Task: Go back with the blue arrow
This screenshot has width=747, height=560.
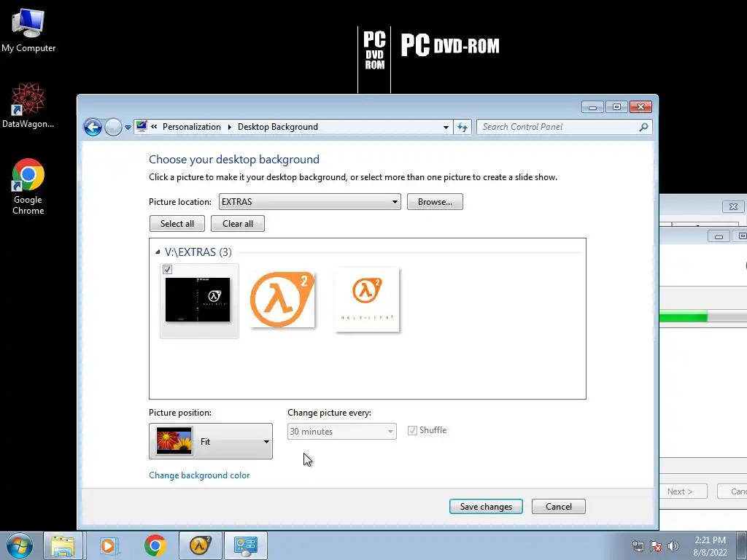Action: click(x=93, y=127)
